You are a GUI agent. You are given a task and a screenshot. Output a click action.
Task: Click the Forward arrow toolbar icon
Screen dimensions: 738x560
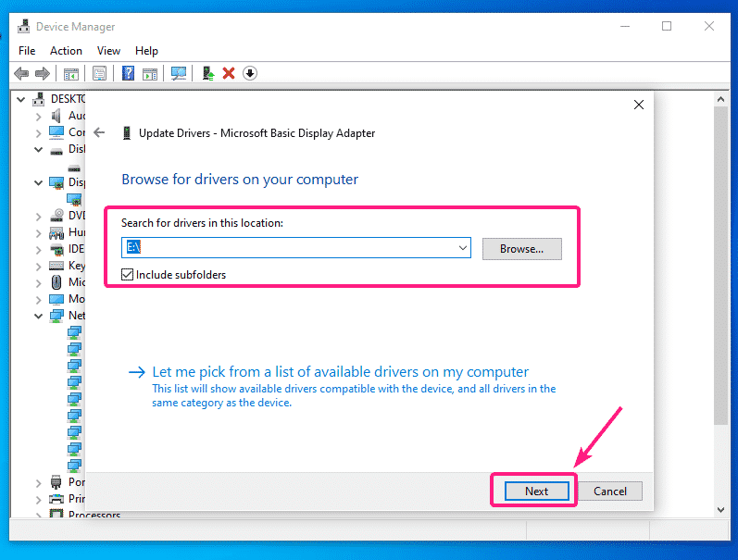[43, 73]
